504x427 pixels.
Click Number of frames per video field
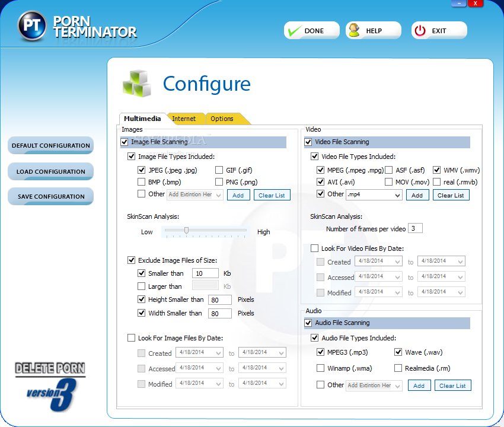pyautogui.click(x=415, y=228)
